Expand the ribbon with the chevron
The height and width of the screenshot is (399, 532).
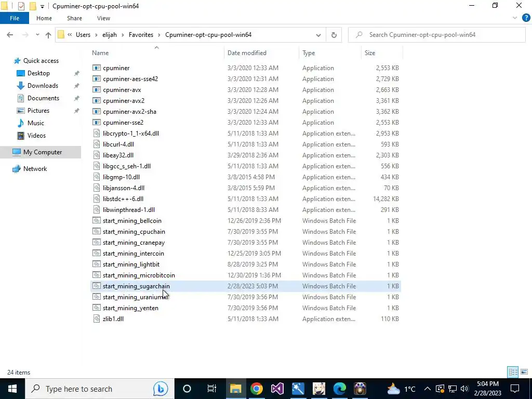click(x=515, y=18)
